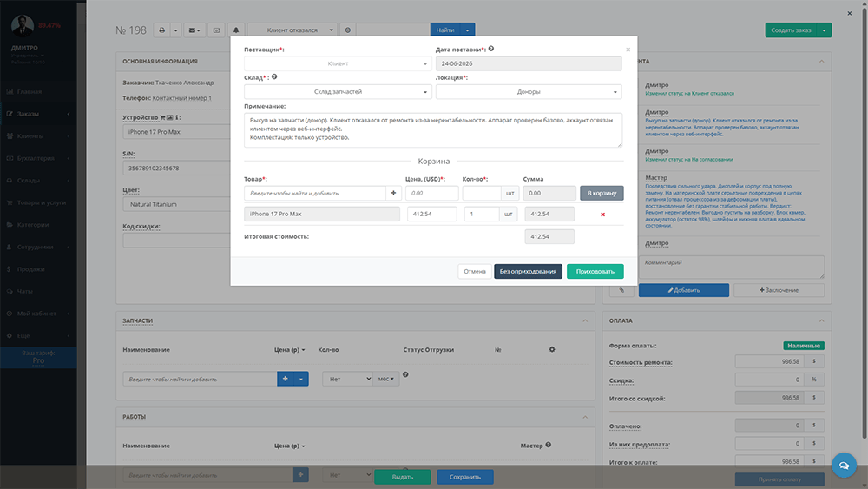Click help icon beside 'Склад'

tap(274, 77)
